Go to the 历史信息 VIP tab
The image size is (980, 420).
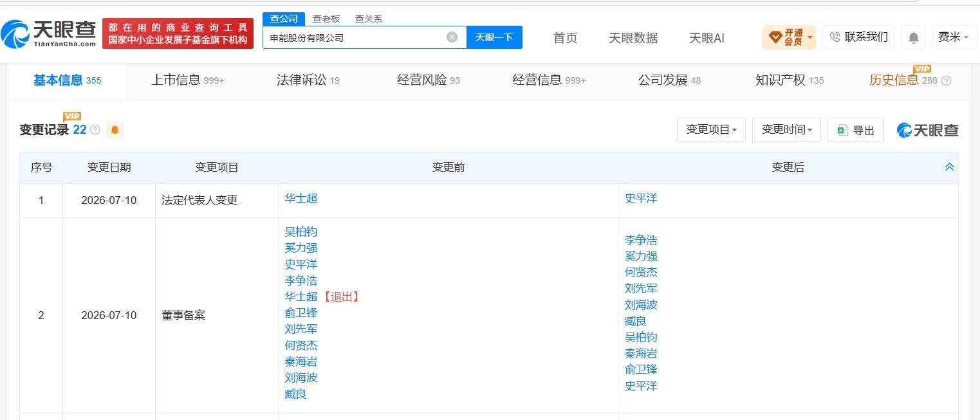pos(903,80)
